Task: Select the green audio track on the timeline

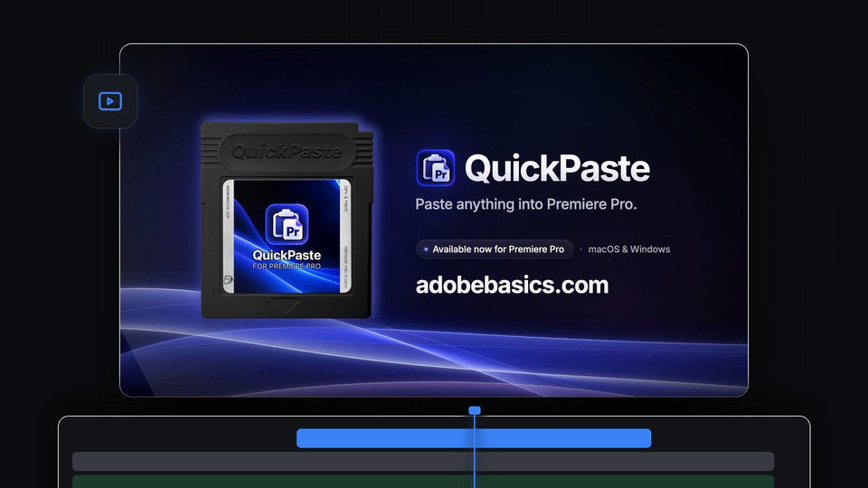Action: pos(423,482)
